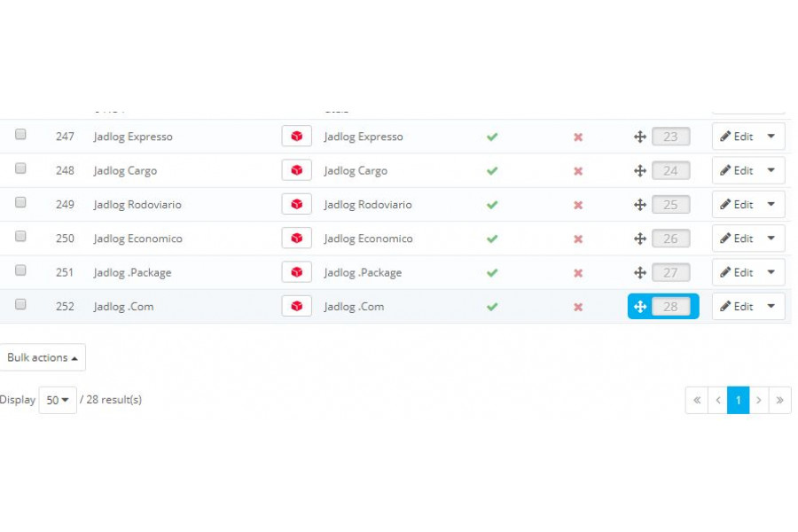The height and width of the screenshot is (532, 798).
Task: Click Jadlog Cargo text right of logo
Action: [356, 171]
